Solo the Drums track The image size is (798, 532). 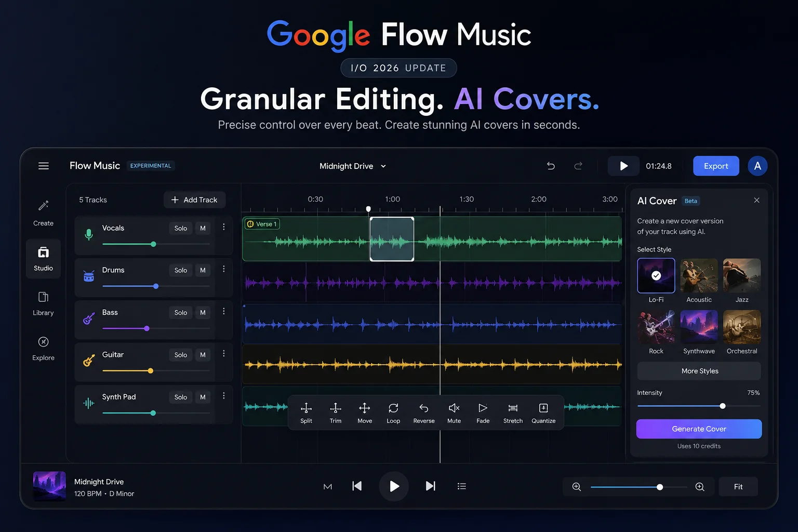pos(181,270)
